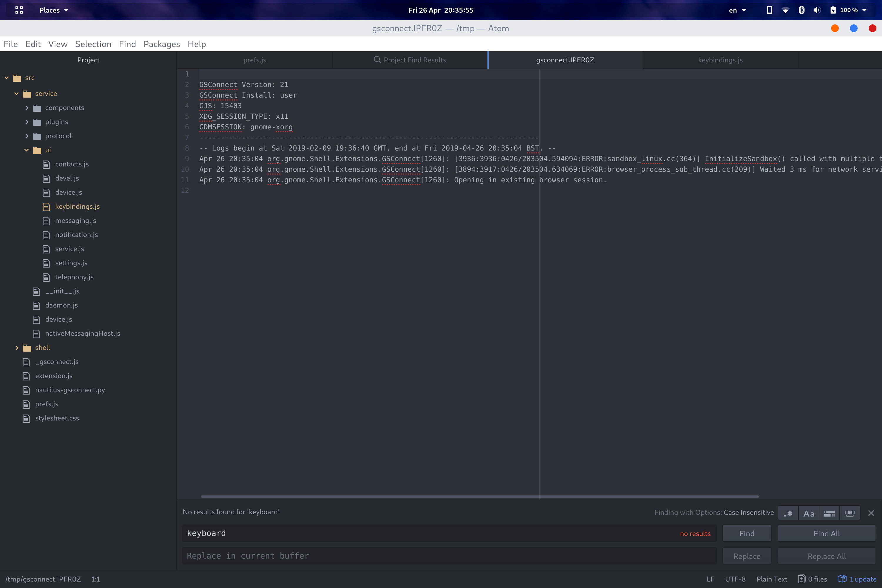Select the gsconnect.IPFR0Z tab
Image resolution: width=882 pixels, height=588 pixels.
pos(565,60)
